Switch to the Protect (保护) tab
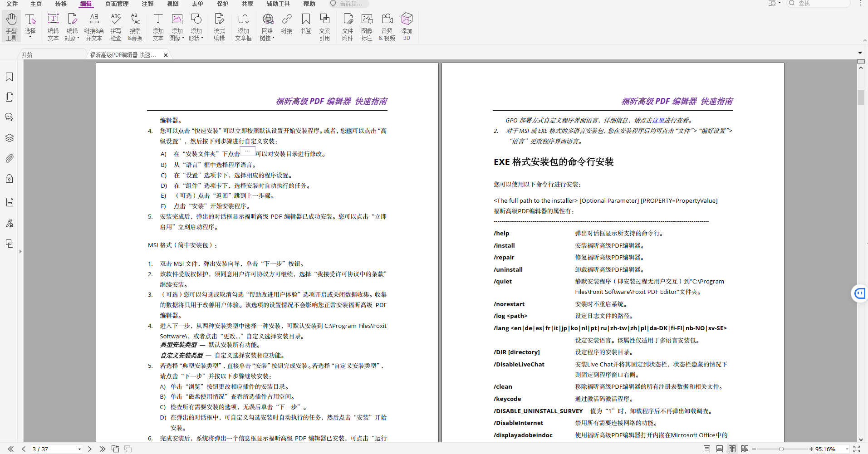The height and width of the screenshot is (454, 868). pyautogui.click(x=223, y=4)
